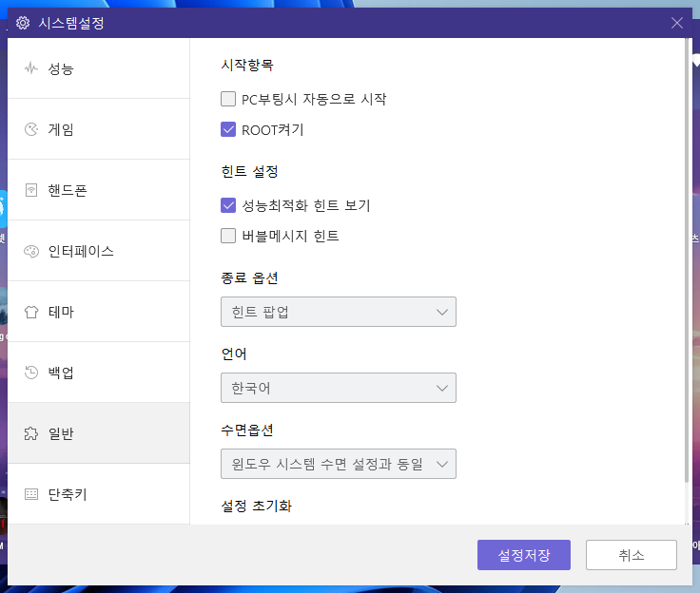
Task: Select the 일반 settings tab
Action: point(99,433)
